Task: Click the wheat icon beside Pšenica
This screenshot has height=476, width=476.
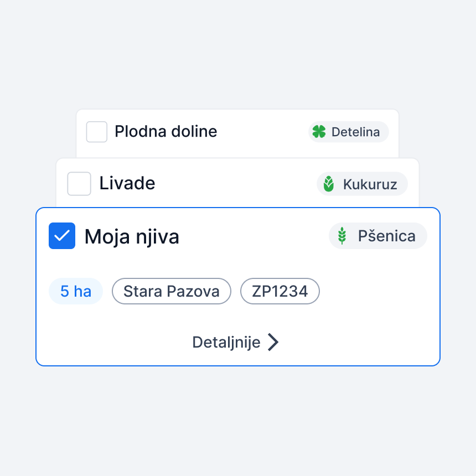Action: pyautogui.click(x=342, y=236)
